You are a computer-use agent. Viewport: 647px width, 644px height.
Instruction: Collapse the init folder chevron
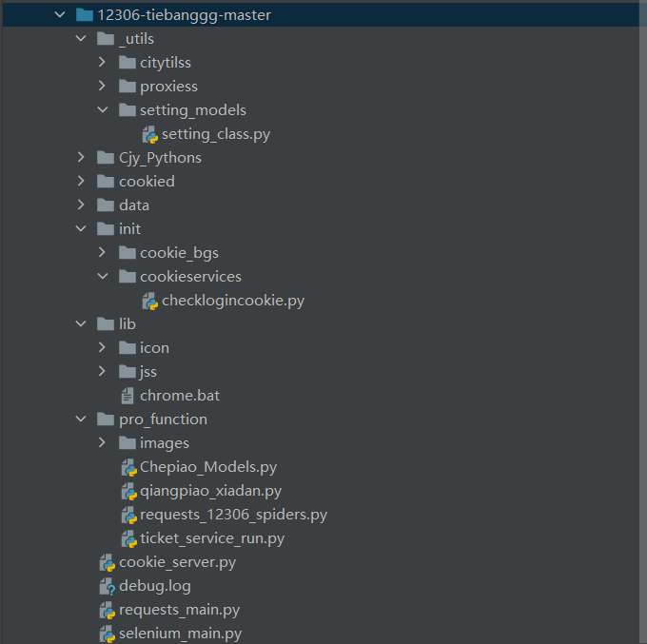(x=81, y=228)
